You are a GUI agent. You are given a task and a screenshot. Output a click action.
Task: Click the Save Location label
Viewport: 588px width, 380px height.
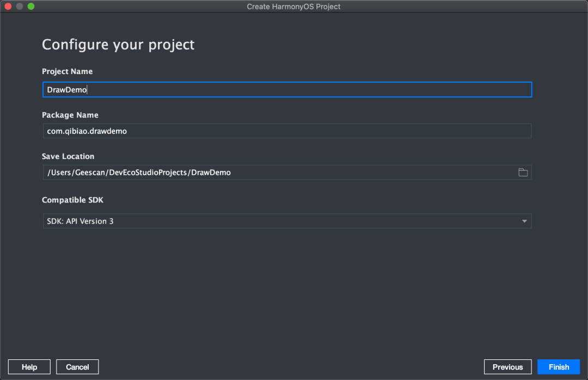68,156
